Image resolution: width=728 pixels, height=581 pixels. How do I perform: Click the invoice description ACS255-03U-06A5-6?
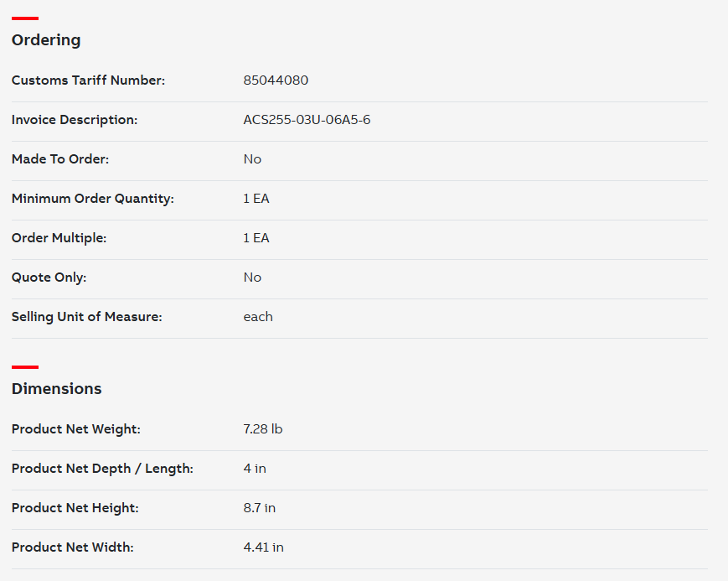tap(307, 119)
